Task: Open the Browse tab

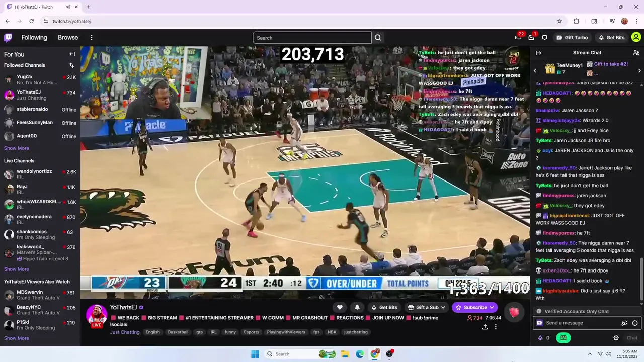Action: (68, 38)
